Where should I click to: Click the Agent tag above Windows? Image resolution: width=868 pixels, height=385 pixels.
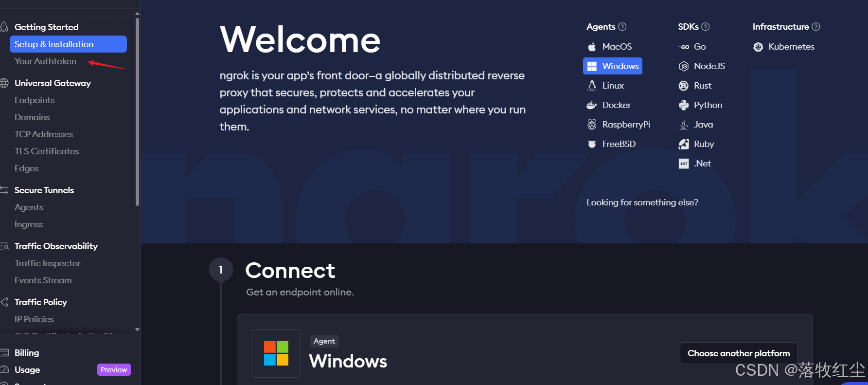pyautogui.click(x=324, y=341)
